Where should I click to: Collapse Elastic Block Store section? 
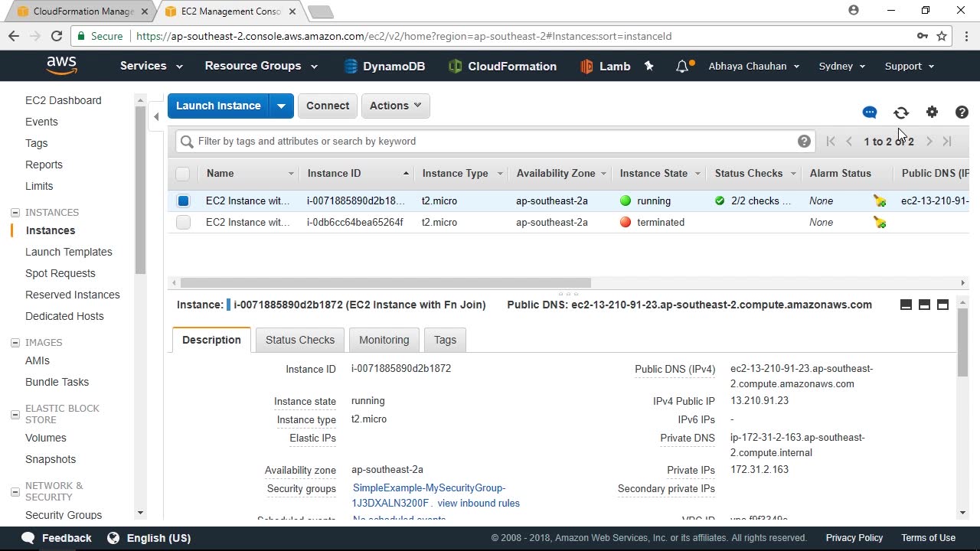coord(15,414)
